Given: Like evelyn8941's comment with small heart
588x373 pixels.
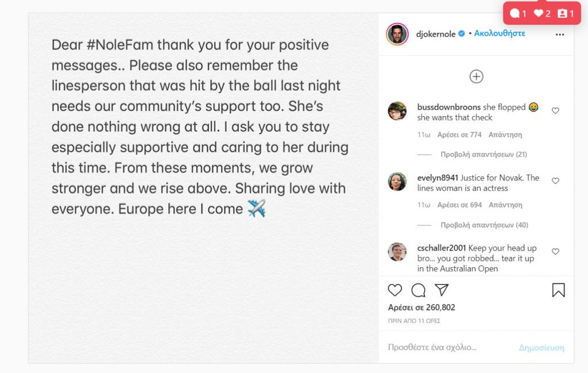Looking at the screenshot, I should coord(555,180).
